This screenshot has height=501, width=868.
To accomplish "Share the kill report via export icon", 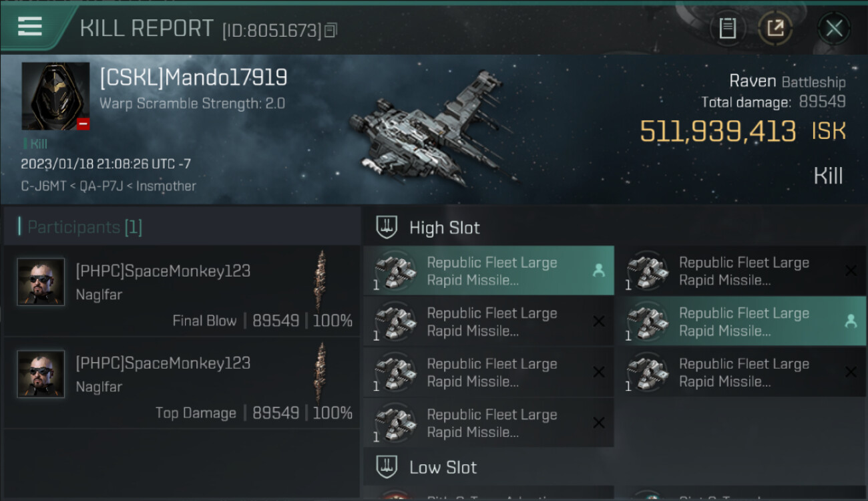I will point(775,28).
